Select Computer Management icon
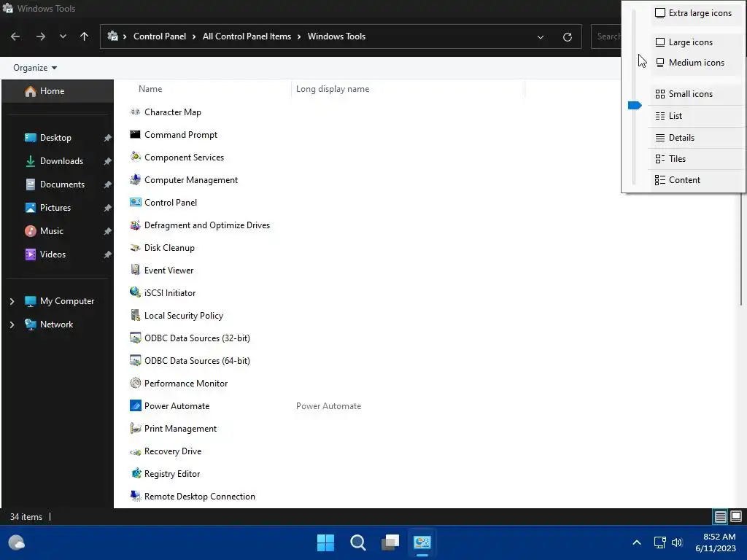747x560 pixels. [135, 180]
